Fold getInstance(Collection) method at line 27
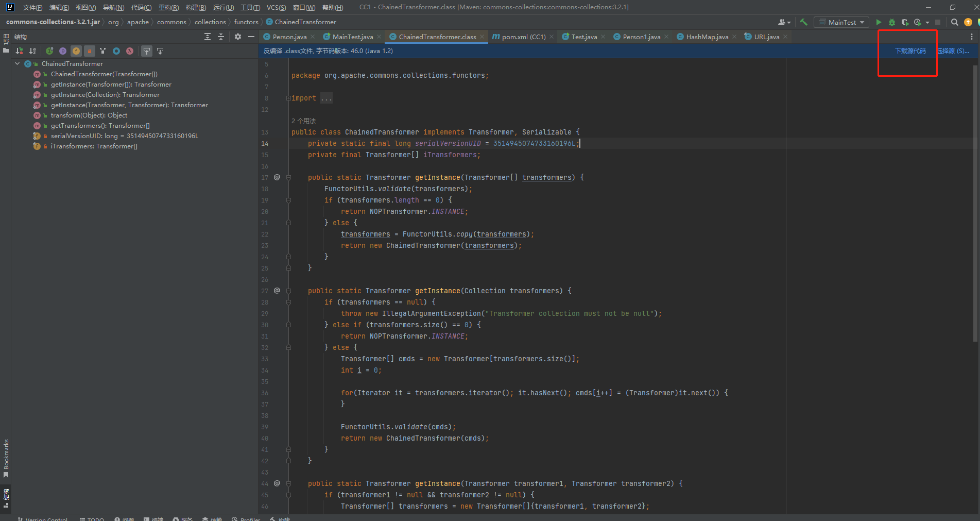Image resolution: width=980 pixels, height=521 pixels. (288, 291)
